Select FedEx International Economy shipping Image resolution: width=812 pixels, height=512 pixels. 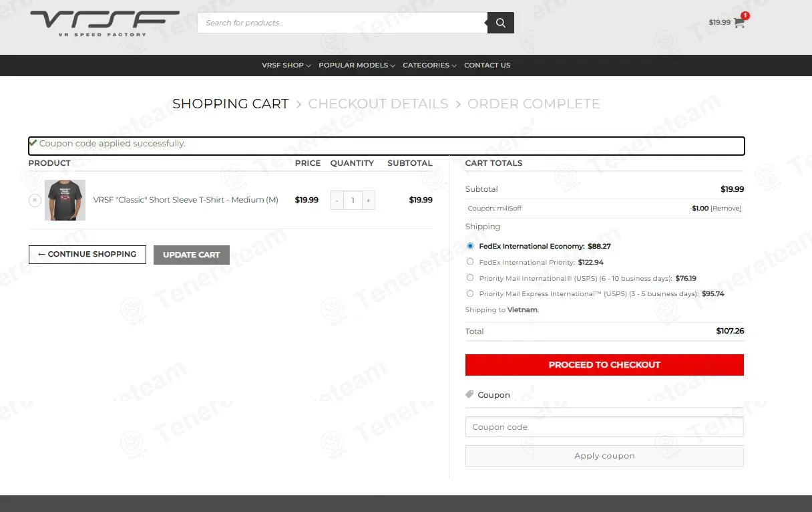click(470, 246)
